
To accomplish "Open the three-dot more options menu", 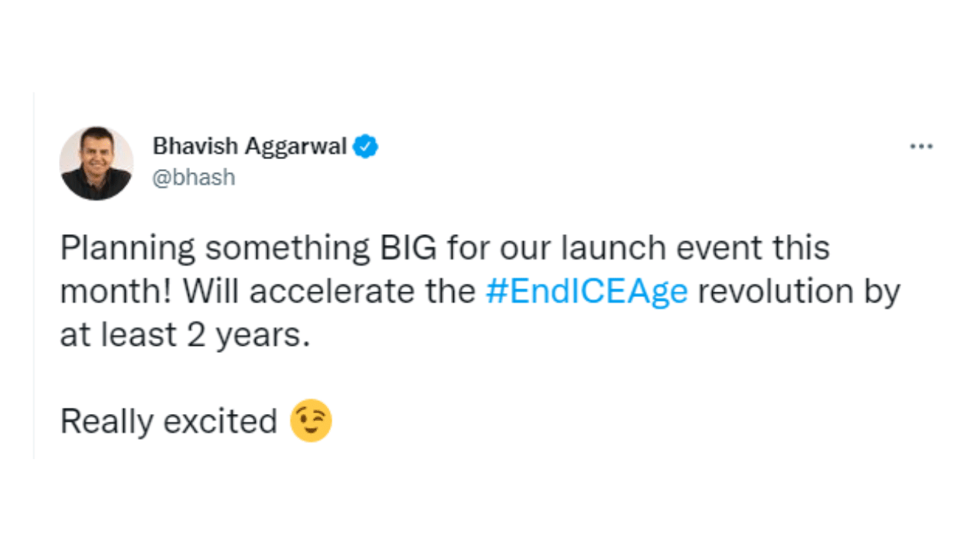I will [x=921, y=146].
